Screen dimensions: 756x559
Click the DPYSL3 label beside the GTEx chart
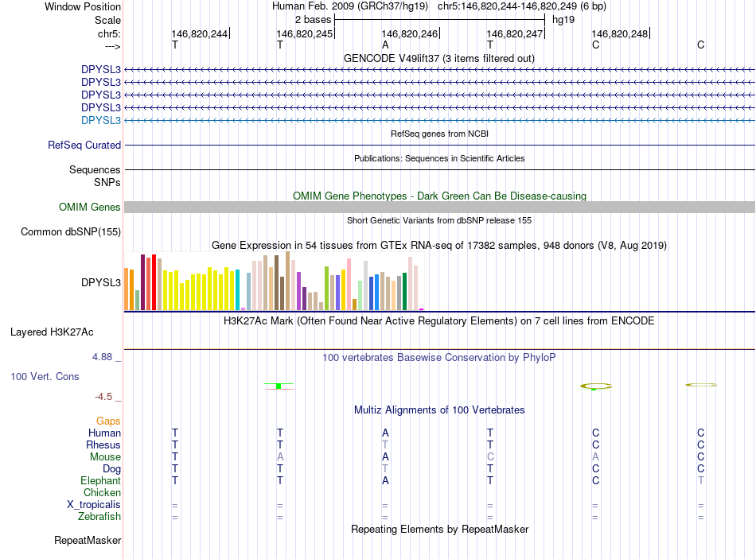pos(101,282)
